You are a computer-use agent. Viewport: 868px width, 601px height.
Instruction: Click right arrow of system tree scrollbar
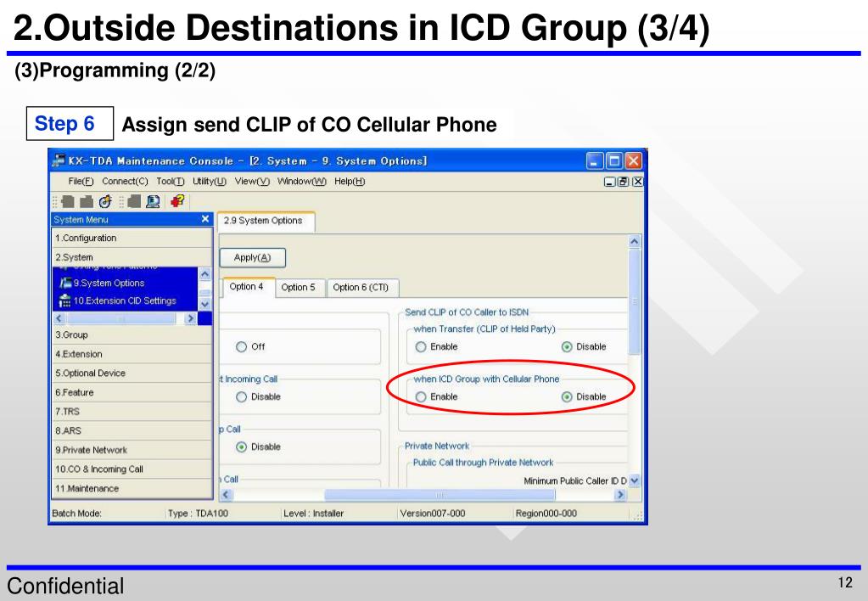[190, 318]
